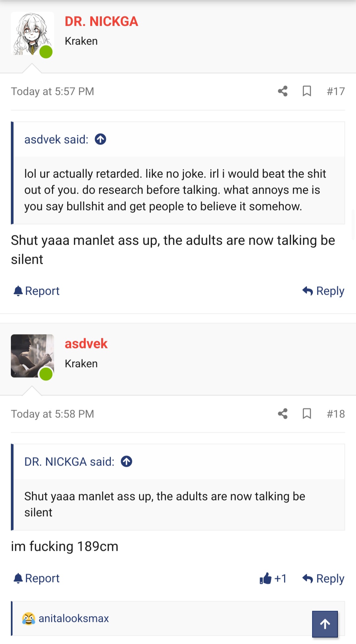Share post #18 via share icon
The image size is (356, 644).
pyautogui.click(x=282, y=414)
